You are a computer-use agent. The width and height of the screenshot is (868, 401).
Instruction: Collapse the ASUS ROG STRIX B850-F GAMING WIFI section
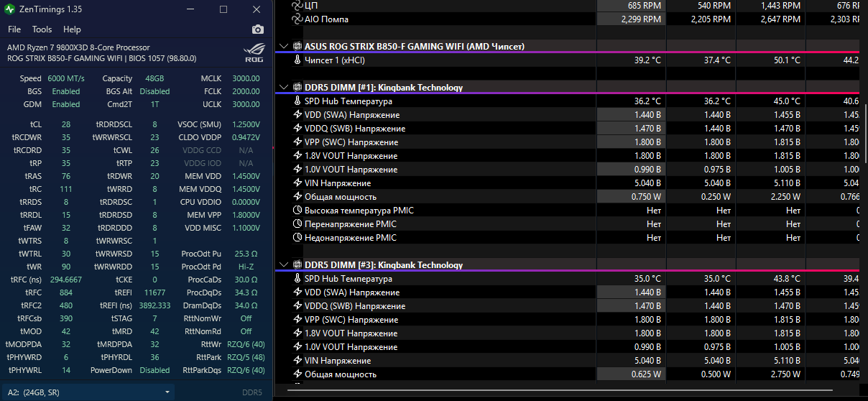(283, 46)
